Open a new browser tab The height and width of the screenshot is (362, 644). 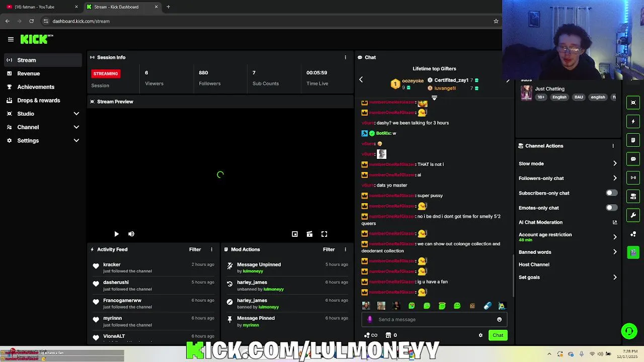(168, 7)
